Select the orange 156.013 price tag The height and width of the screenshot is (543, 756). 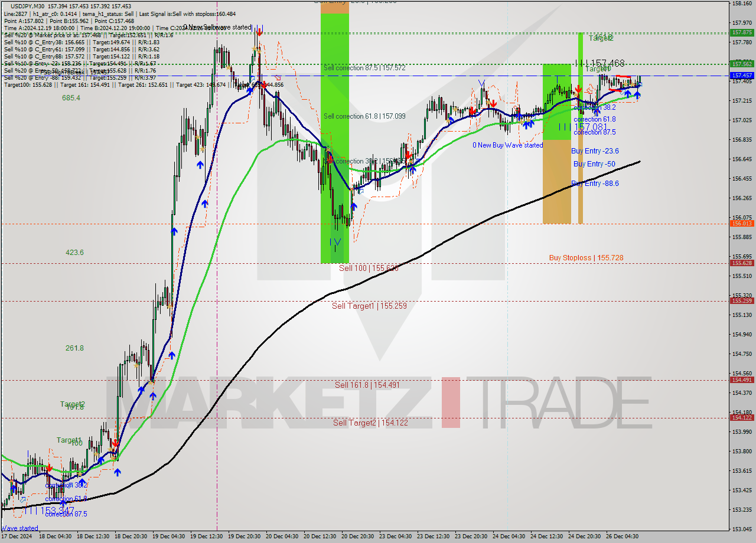click(x=742, y=224)
